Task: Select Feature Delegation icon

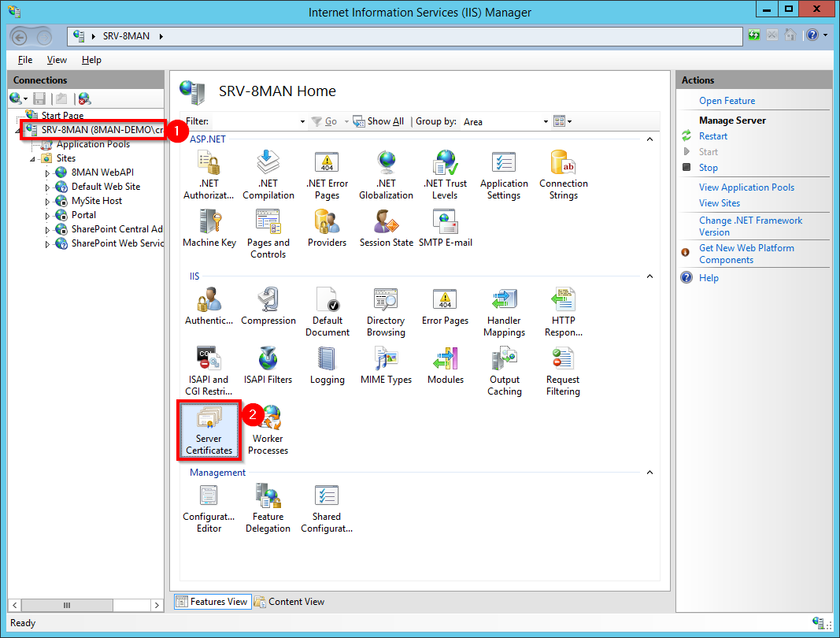Action: pos(268,508)
